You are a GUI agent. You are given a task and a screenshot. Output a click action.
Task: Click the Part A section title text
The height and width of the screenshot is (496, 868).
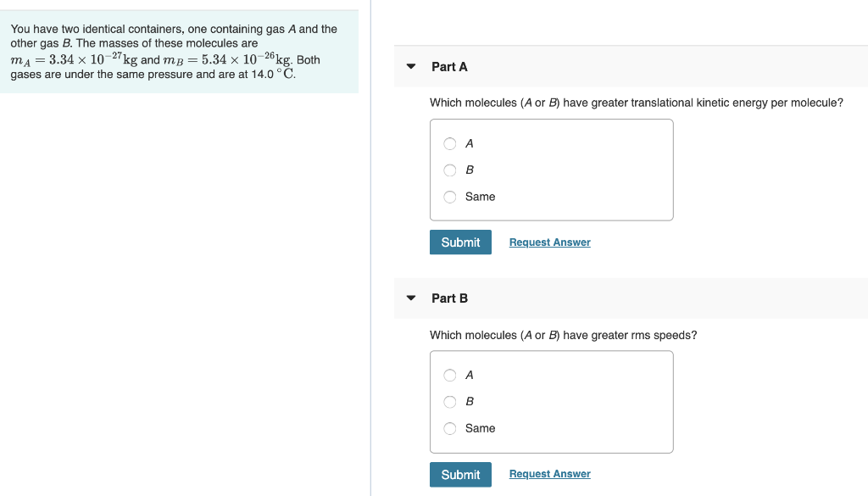point(449,66)
